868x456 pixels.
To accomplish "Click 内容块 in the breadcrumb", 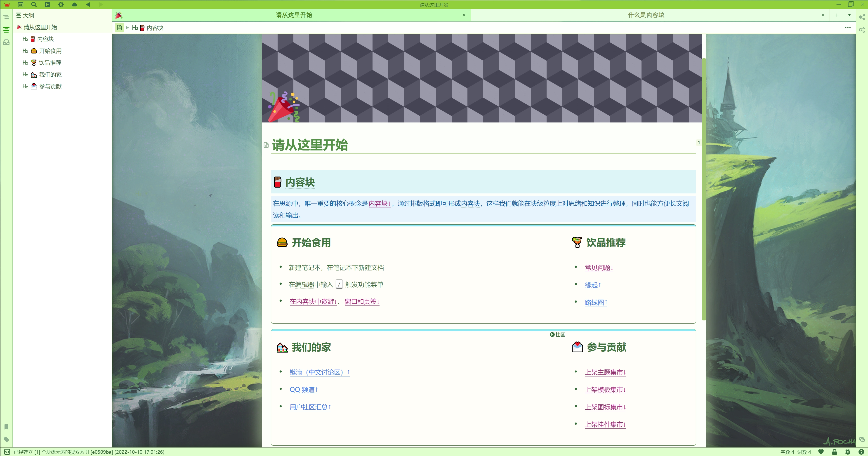I will click(x=148, y=28).
